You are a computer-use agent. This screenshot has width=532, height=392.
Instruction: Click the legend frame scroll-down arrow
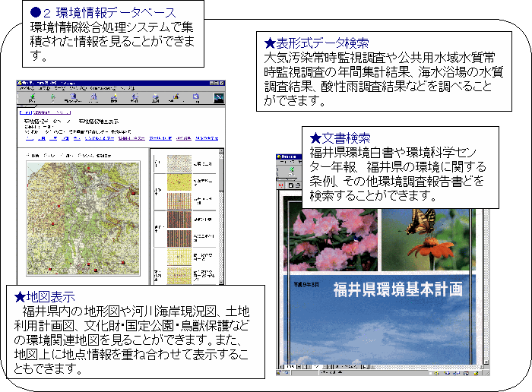tap(221, 282)
